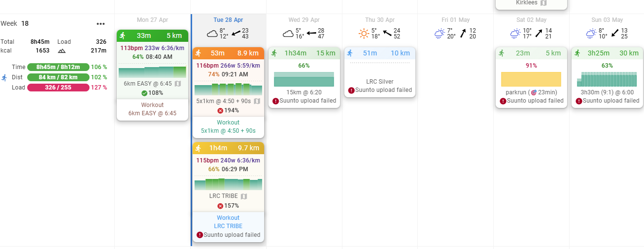The image size is (644, 249).
Task: Click the mountain elevation icon beside 217m
Action: [62, 51]
